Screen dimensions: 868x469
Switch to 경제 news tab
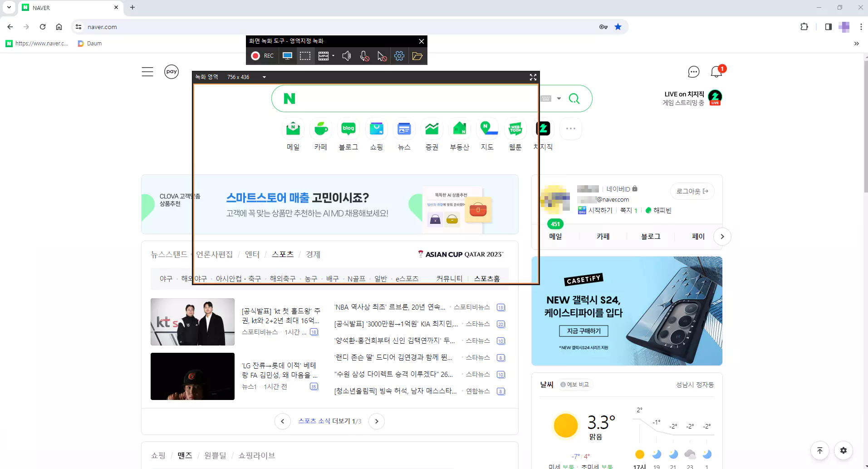313,254
